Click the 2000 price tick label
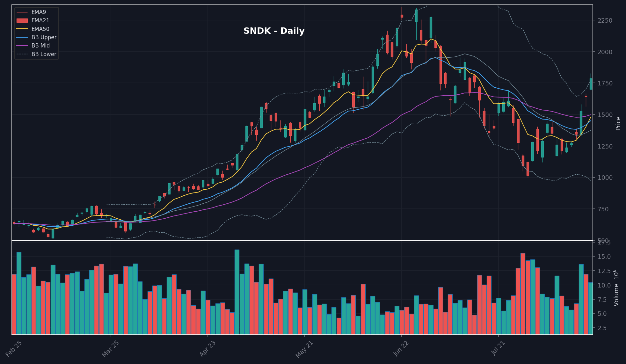 point(605,52)
